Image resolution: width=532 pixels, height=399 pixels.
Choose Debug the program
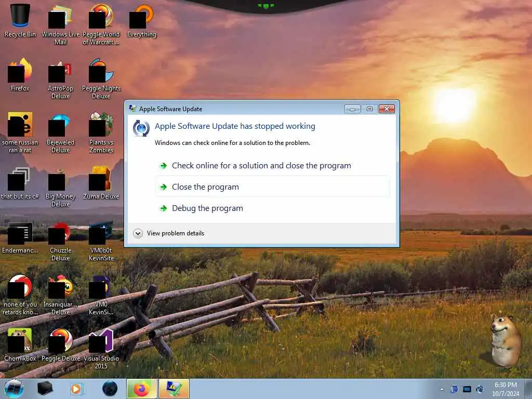click(272, 208)
